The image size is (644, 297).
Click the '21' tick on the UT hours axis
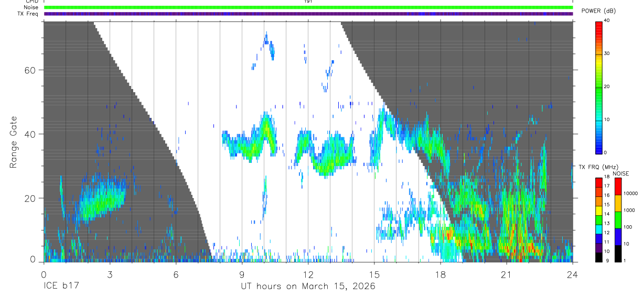tap(506, 274)
